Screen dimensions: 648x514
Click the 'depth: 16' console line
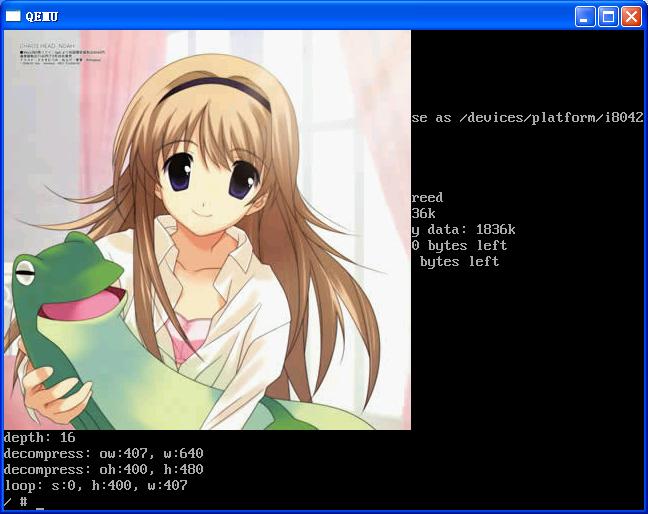click(x=40, y=438)
